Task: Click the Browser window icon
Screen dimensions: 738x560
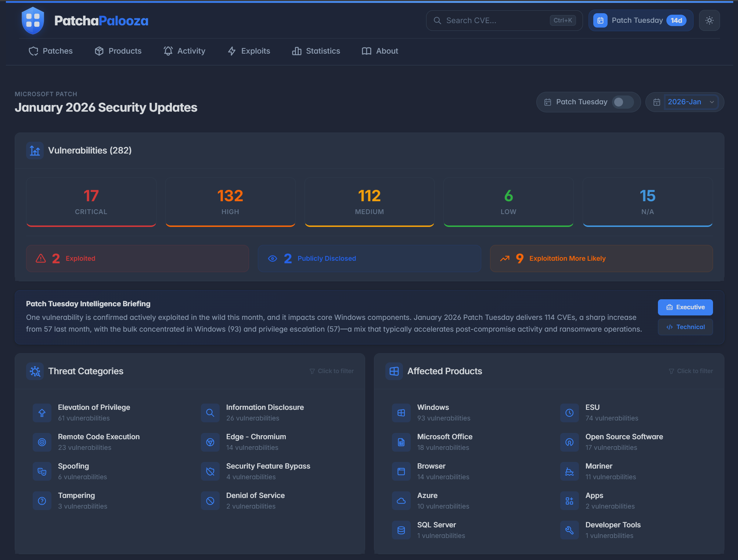Action: (401, 472)
